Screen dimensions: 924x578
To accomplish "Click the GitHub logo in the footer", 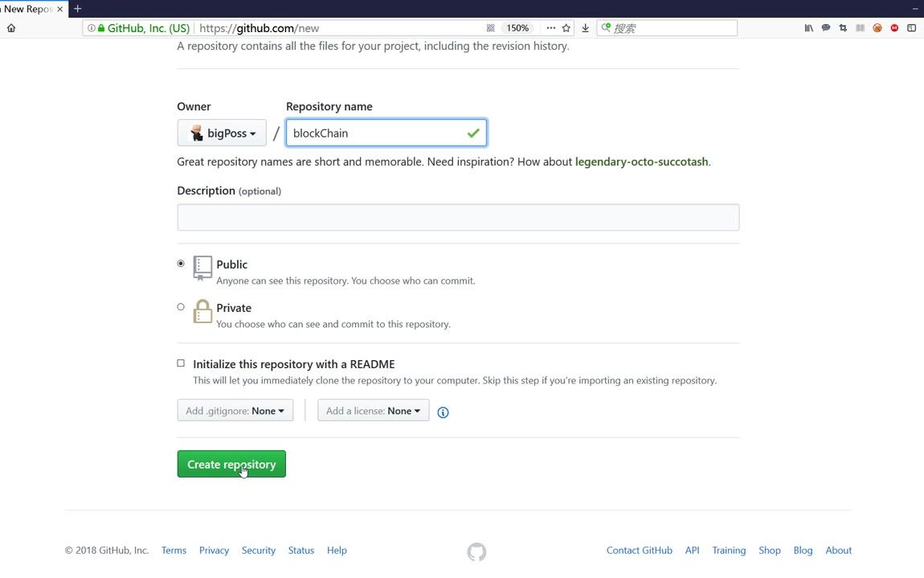I will [x=476, y=551].
